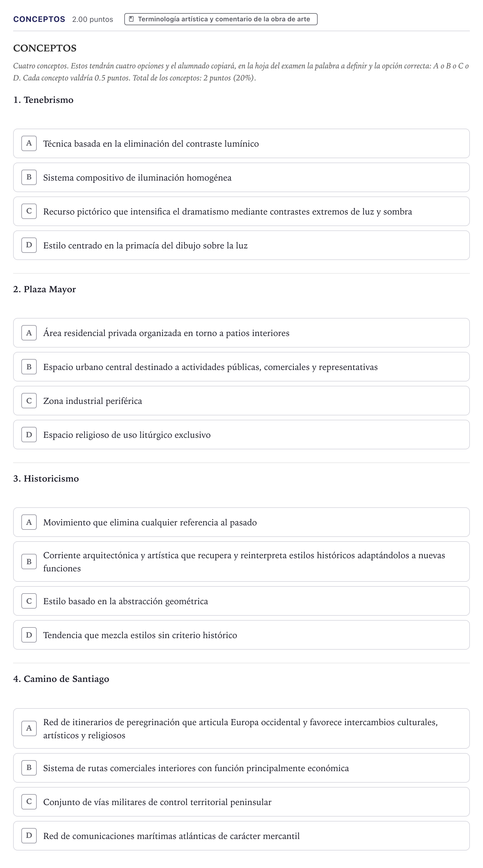Choose 'Sistema de rutas comerciales interiores' answer
The width and height of the screenshot is (483, 868).
241,768
